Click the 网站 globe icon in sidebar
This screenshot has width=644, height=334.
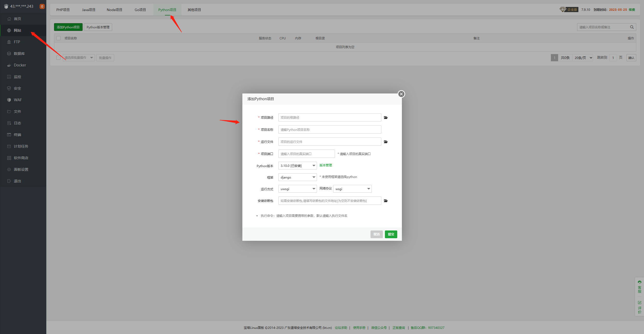tap(9, 30)
